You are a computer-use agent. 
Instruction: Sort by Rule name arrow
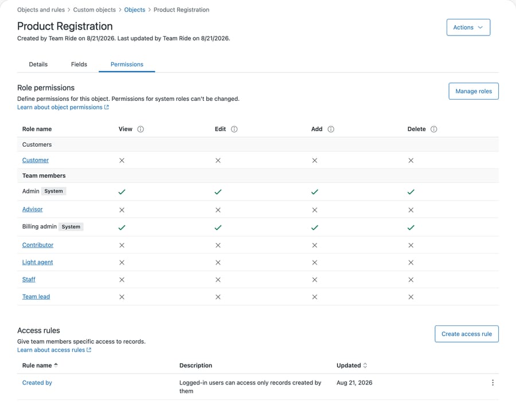(56, 365)
